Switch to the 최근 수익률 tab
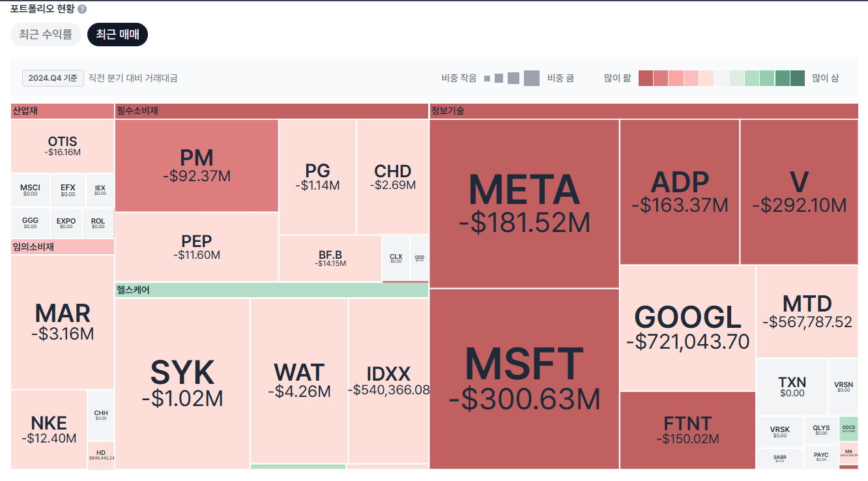Viewport: 868px width, 481px height. [x=46, y=35]
